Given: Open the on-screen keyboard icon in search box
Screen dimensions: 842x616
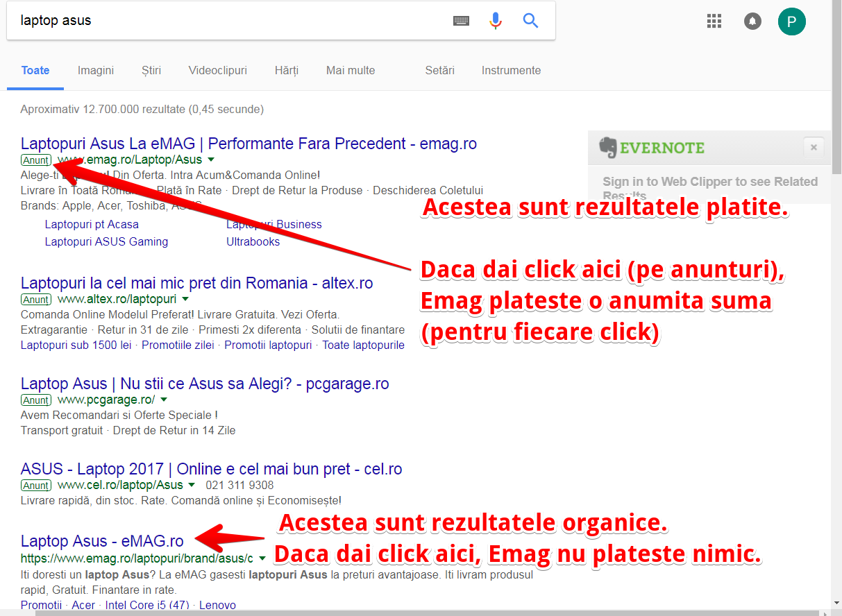Looking at the screenshot, I should (461, 21).
